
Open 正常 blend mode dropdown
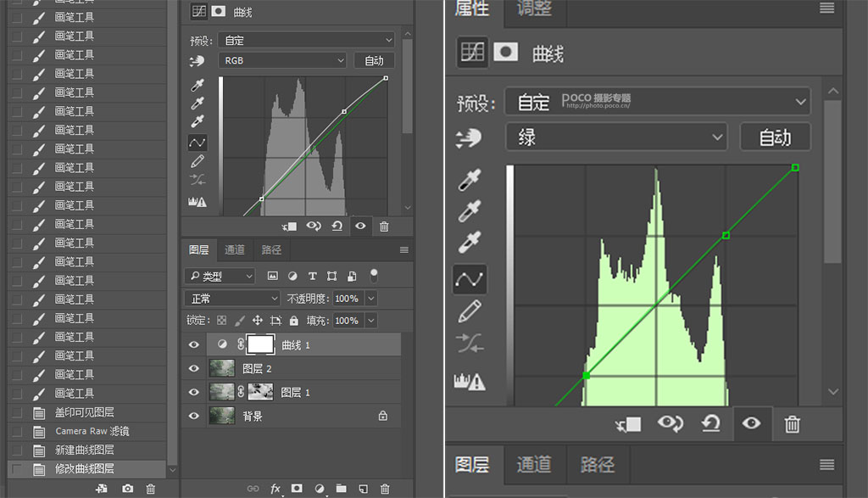(232, 299)
